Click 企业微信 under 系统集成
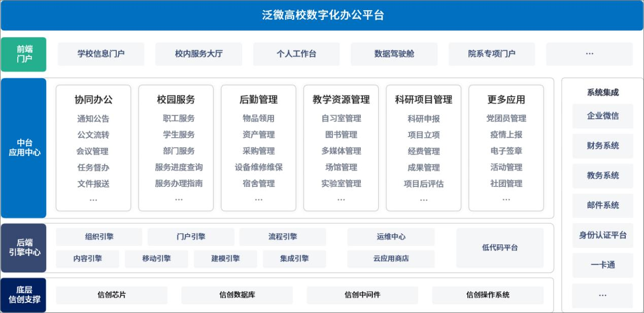 603,116
